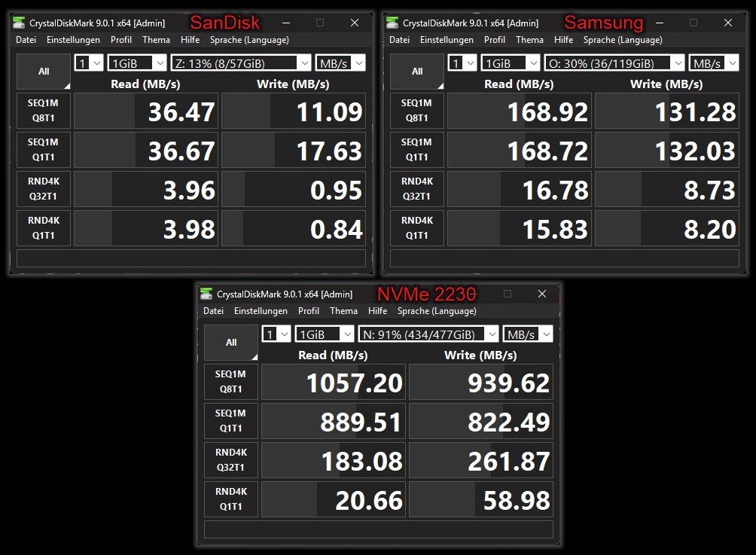Screen dimensions: 756x555
Task: Open Einstellungen menu in NVMe 2230 window
Action: tap(261, 310)
